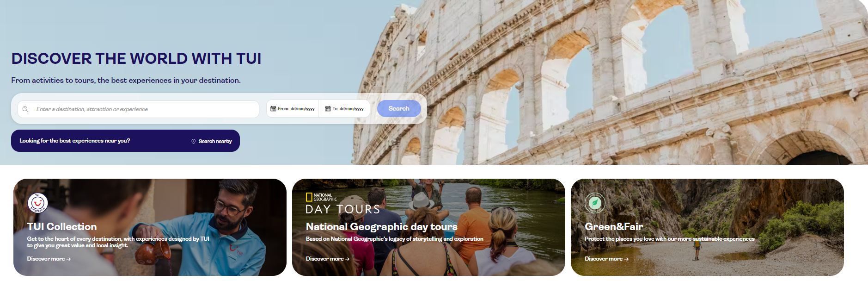
Task: Open the TUI Collection heading link
Action: click(62, 226)
